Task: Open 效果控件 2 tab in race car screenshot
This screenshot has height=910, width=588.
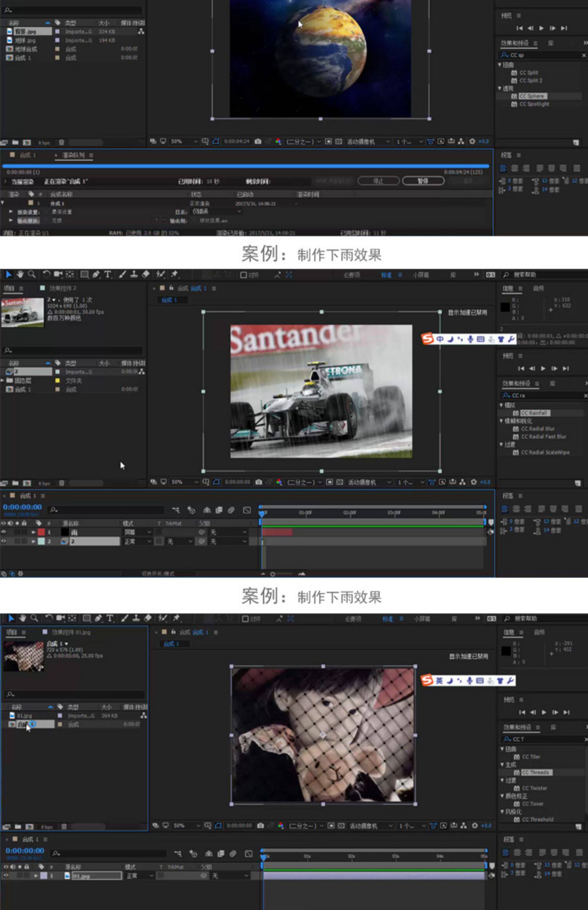Action: click(63, 288)
